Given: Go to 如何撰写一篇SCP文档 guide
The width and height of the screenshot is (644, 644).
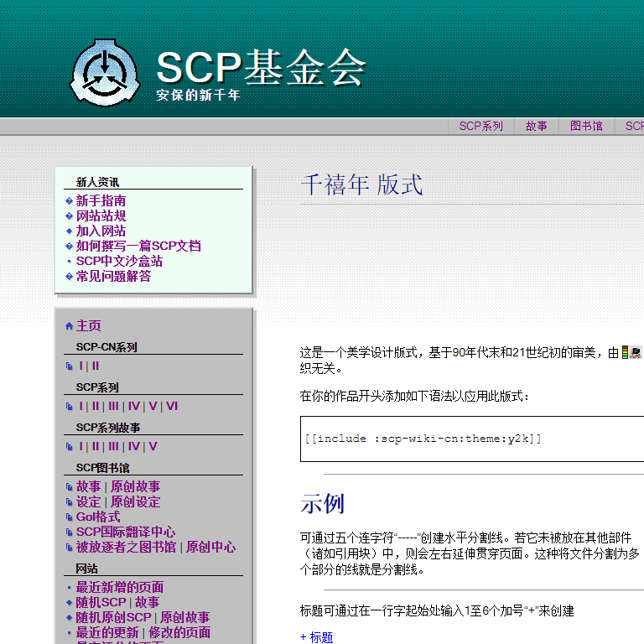Looking at the screenshot, I should click(x=138, y=247).
